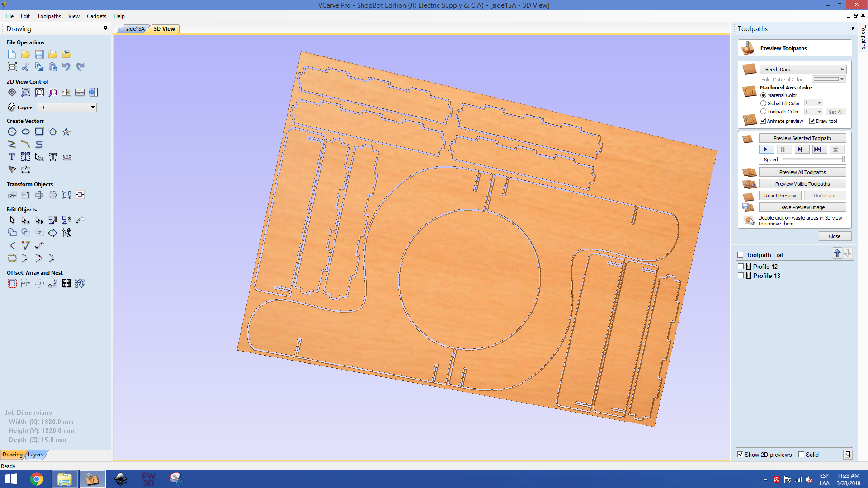The width and height of the screenshot is (868, 488).
Task: Switch to the Layers tab
Action: [x=35, y=455]
